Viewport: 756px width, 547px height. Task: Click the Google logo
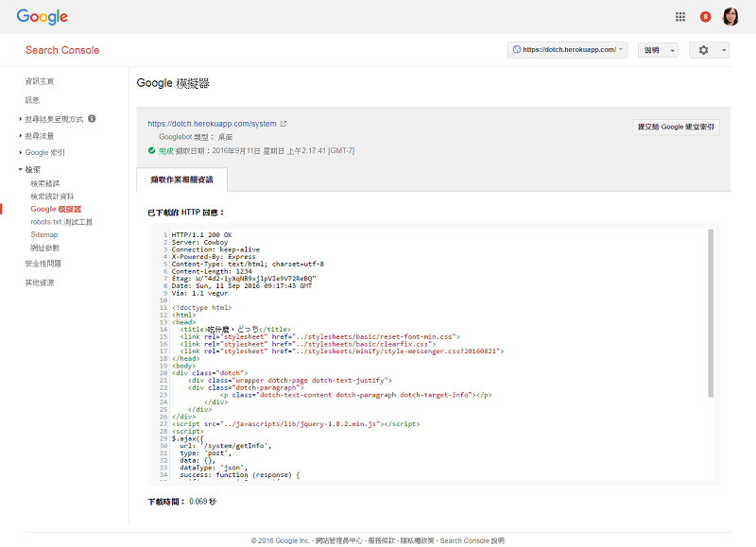(42, 16)
